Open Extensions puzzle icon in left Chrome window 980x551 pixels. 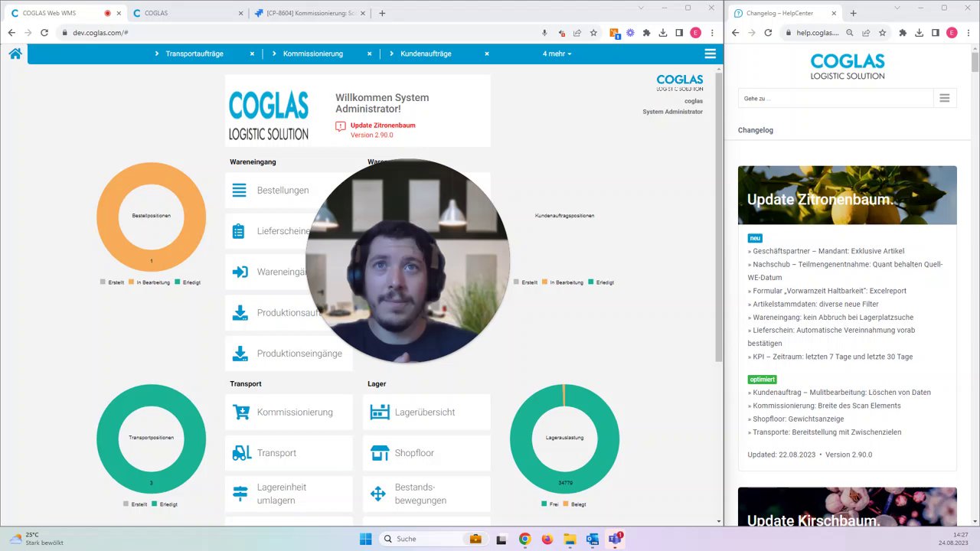(646, 33)
